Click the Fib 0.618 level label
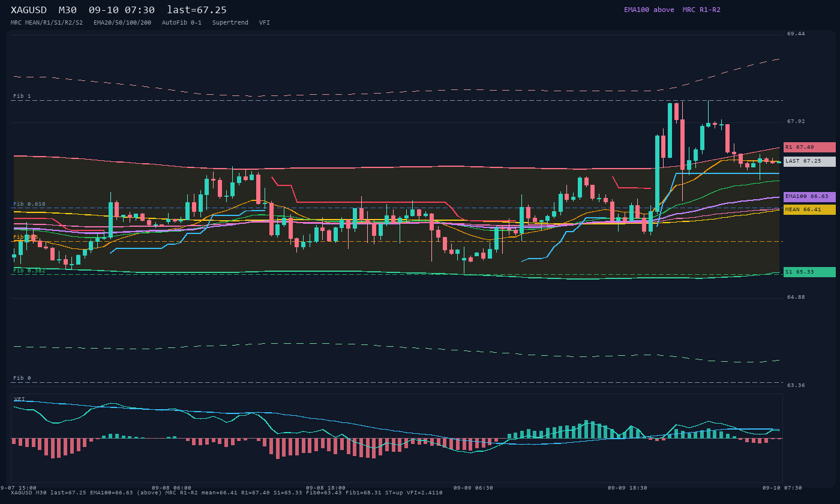Viewport: 840px width, 504px height. [x=29, y=204]
